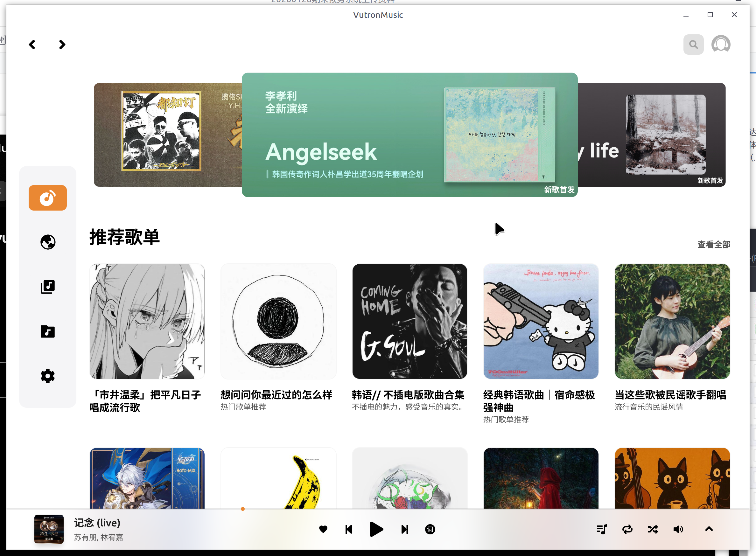Go back with left chevron arrow
Screen dimensions: 756x556
[x=32, y=45]
